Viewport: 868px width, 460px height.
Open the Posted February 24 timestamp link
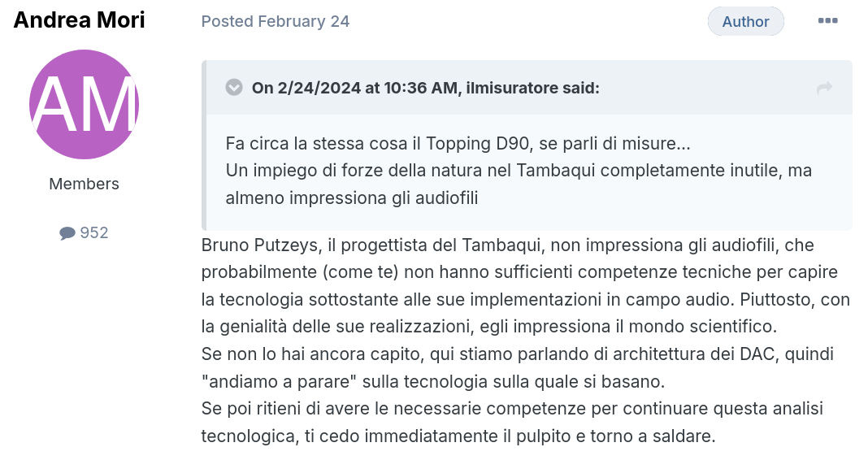pos(276,21)
